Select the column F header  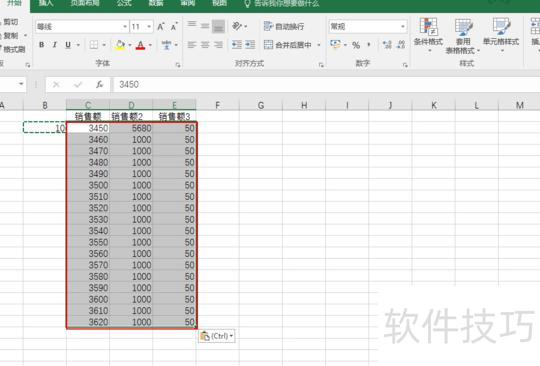pos(218,105)
